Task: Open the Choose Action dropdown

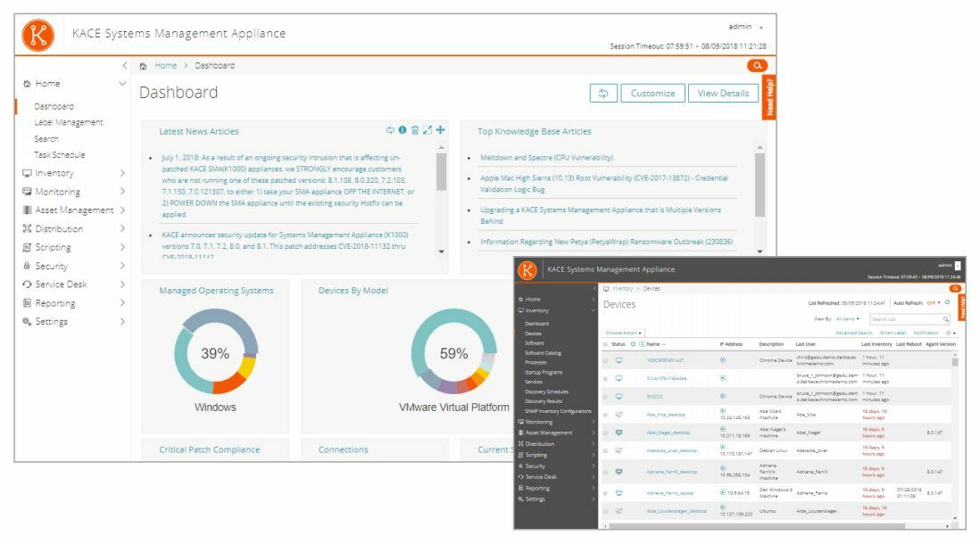Action: tap(625, 332)
